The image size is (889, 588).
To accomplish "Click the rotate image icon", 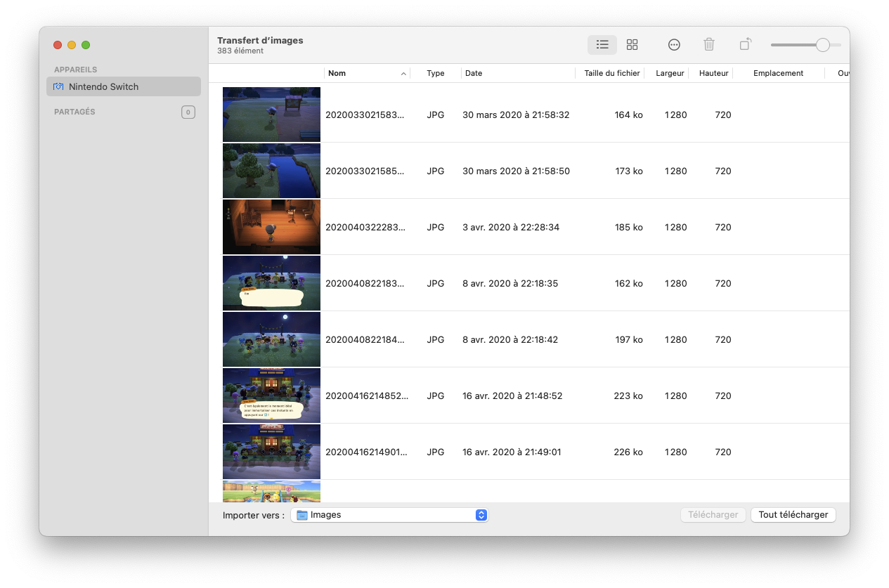I will click(746, 45).
